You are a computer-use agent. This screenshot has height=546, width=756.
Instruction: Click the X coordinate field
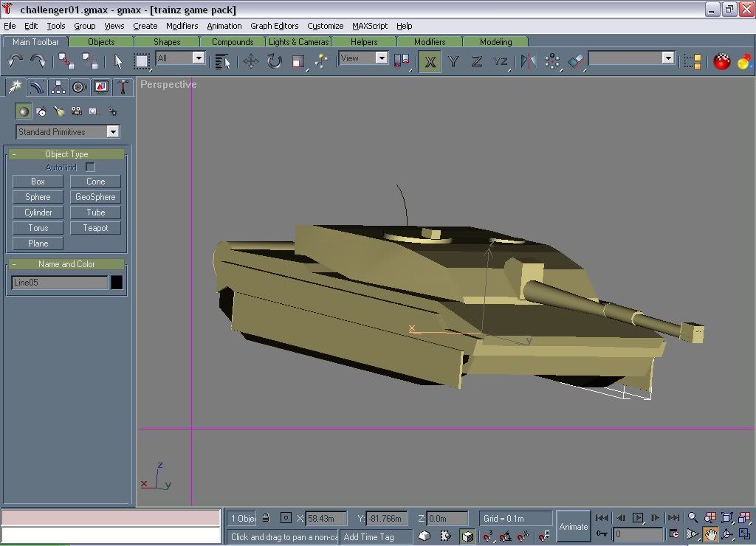tap(326, 519)
